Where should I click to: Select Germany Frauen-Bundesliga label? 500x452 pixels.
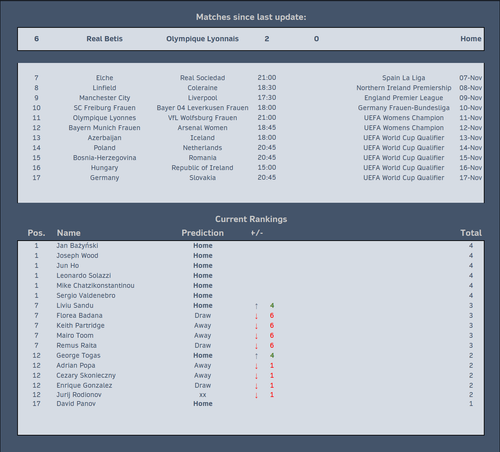pyautogui.click(x=403, y=108)
